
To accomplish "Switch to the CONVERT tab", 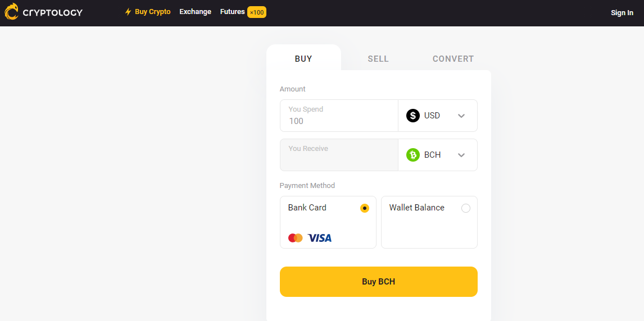I will [453, 58].
